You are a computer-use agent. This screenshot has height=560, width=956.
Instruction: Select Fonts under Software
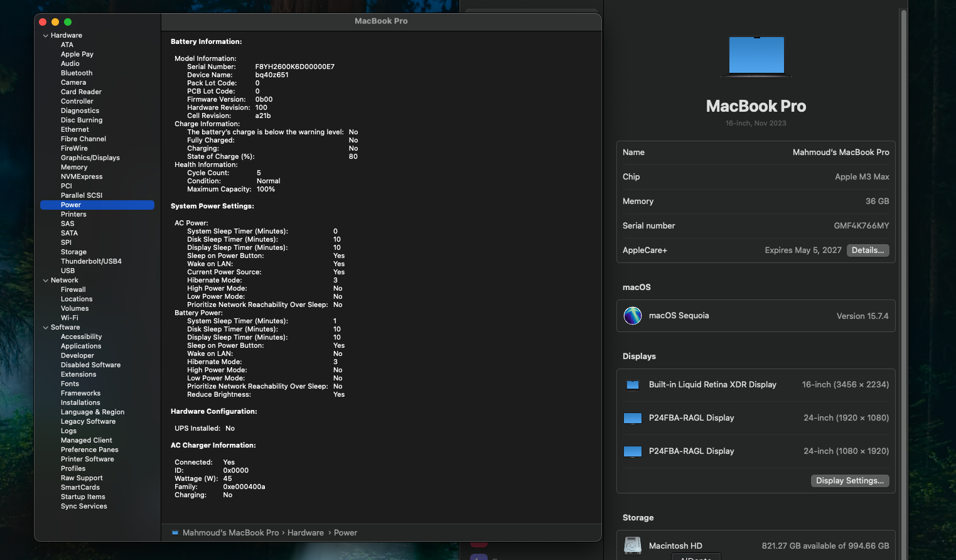[70, 384]
